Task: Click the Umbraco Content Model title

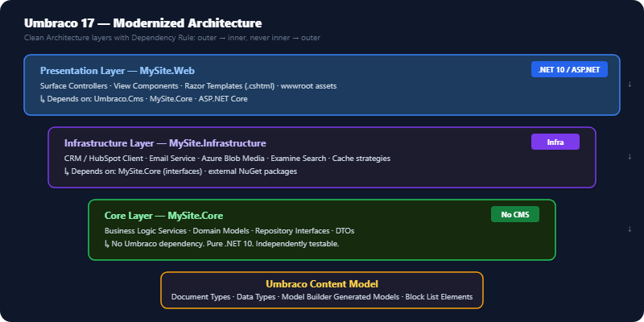Action: click(322, 284)
